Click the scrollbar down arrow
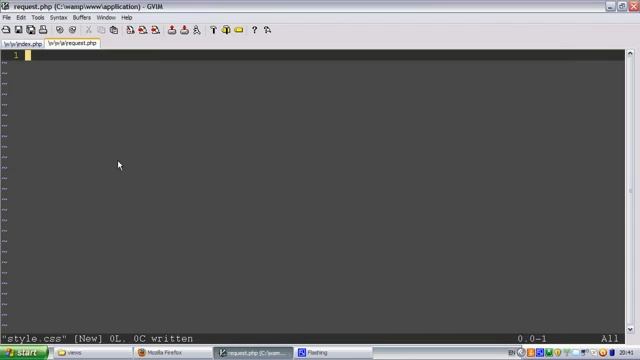The height and width of the screenshot is (360, 640). click(630, 329)
